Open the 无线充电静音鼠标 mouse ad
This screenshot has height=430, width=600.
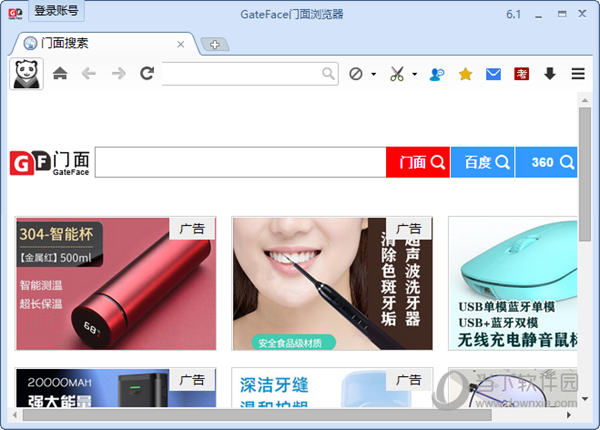click(513, 283)
